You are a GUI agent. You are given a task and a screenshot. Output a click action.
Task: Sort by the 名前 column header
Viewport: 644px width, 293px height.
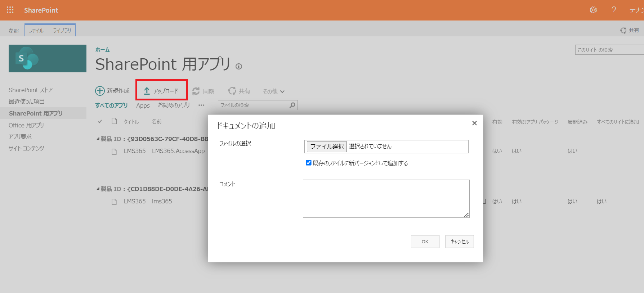(157, 122)
